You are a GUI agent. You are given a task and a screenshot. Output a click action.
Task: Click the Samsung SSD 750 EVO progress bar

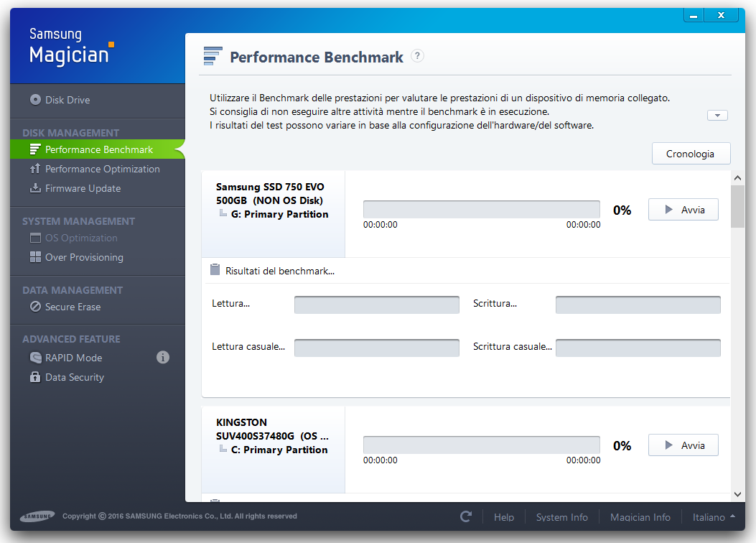(x=482, y=210)
